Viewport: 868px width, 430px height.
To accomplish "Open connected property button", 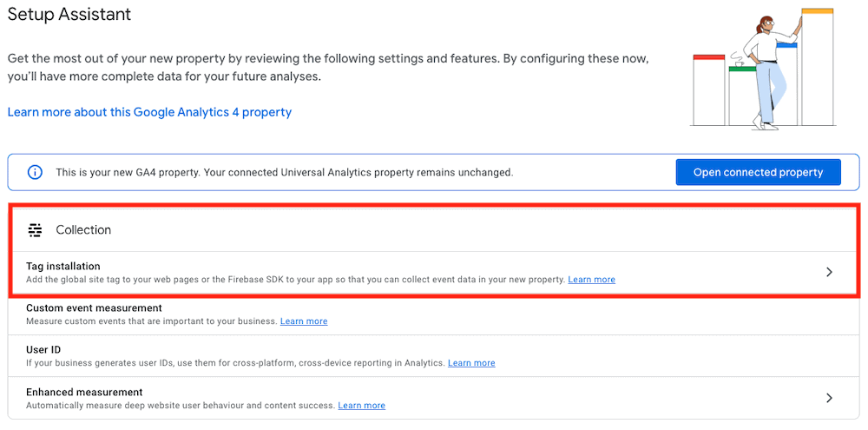I will coord(758,172).
